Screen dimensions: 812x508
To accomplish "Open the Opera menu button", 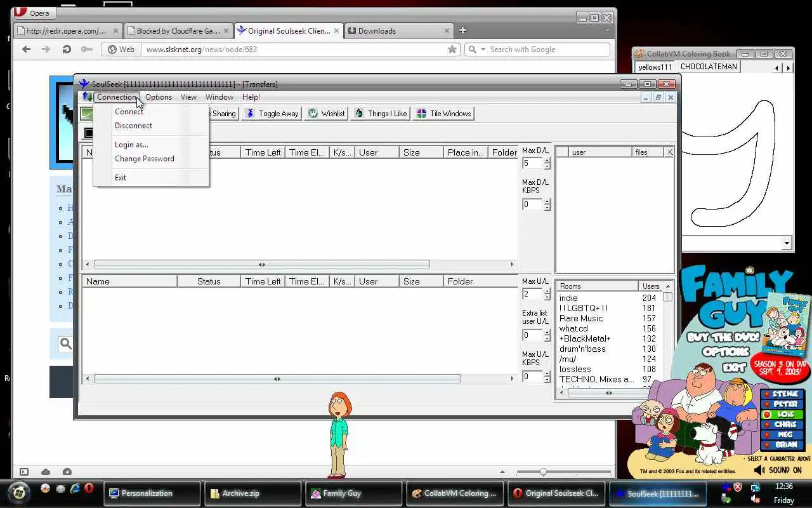I will pyautogui.click(x=34, y=13).
